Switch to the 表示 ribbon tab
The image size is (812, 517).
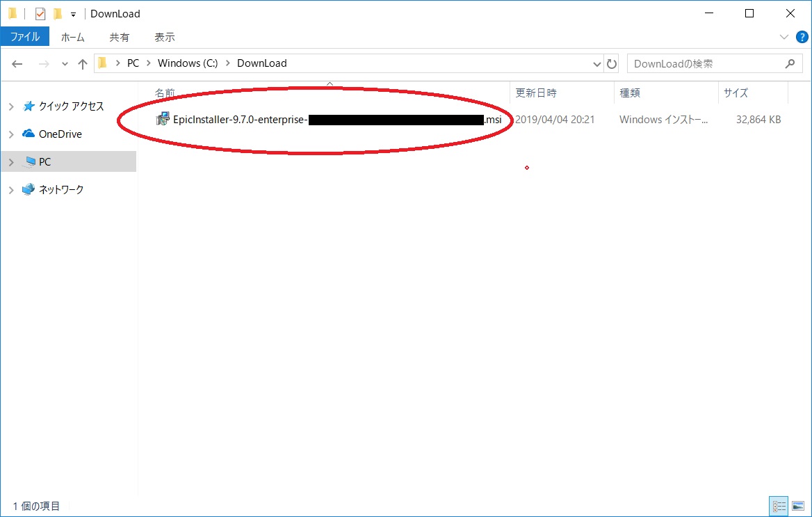click(x=164, y=37)
